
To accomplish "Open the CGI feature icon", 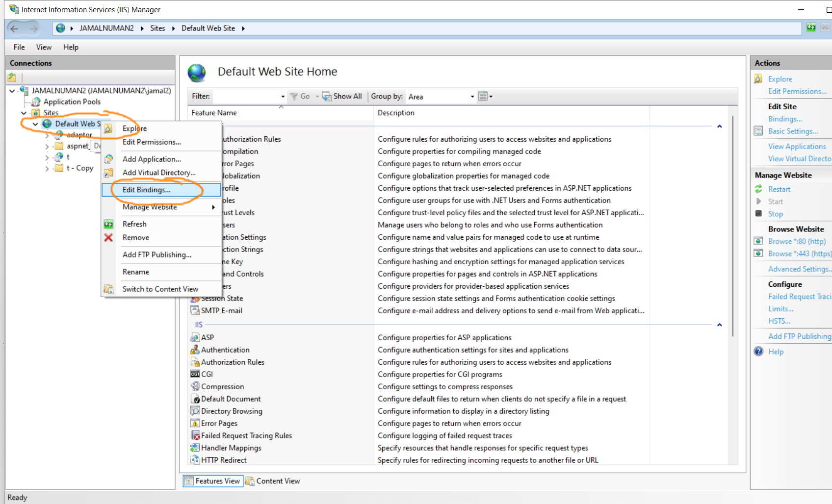I will pos(195,374).
